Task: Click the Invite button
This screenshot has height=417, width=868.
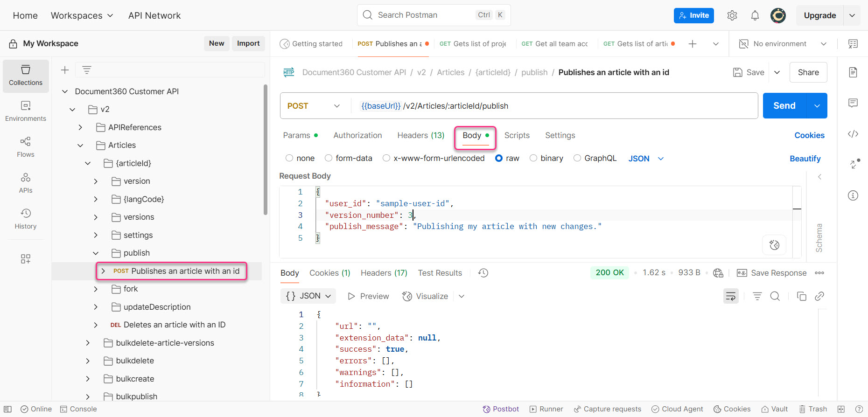Action: (x=694, y=15)
